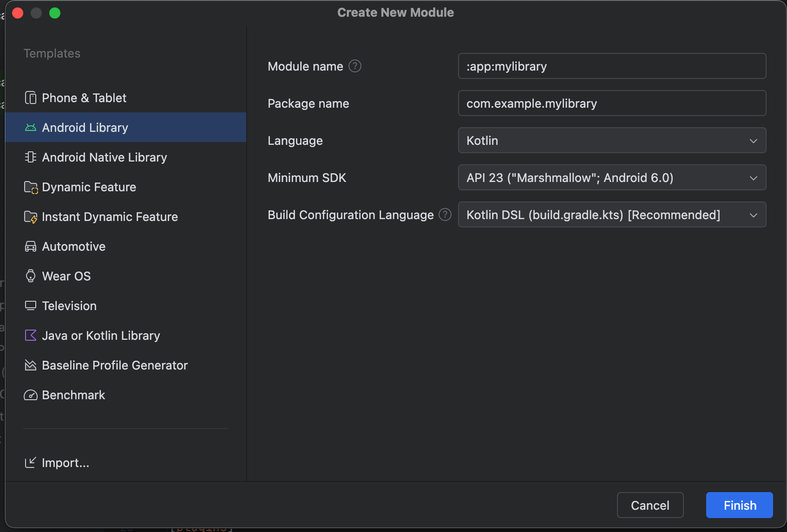The width and height of the screenshot is (787, 532).
Task: Open the Module name help tooltip
Action: click(354, 66)
